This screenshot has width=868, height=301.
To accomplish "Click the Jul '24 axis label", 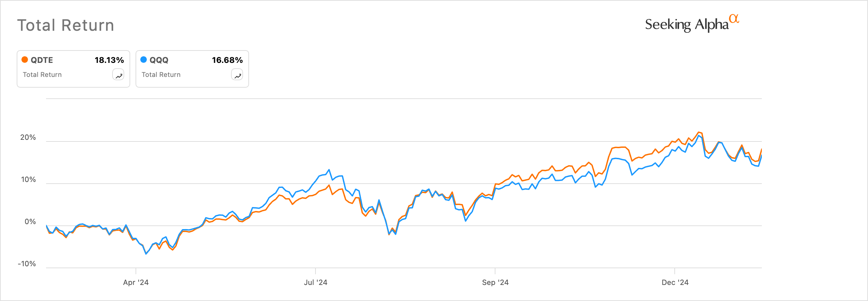I will [316, 283].
